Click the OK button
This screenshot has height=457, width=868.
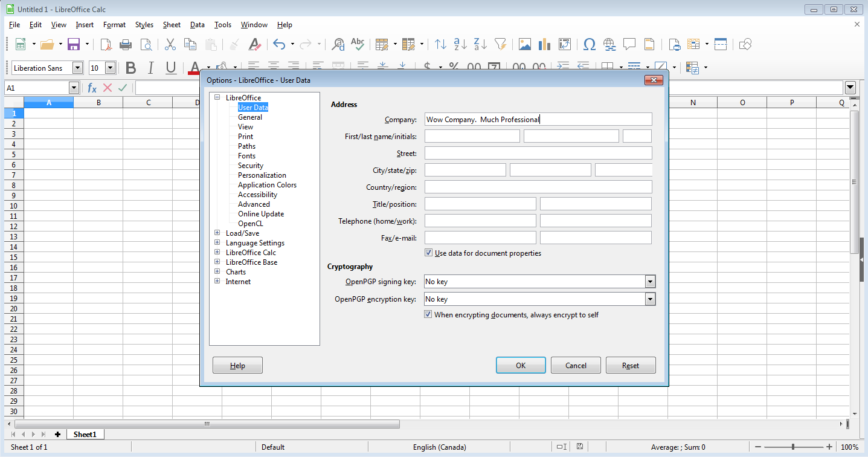point(521,365)
